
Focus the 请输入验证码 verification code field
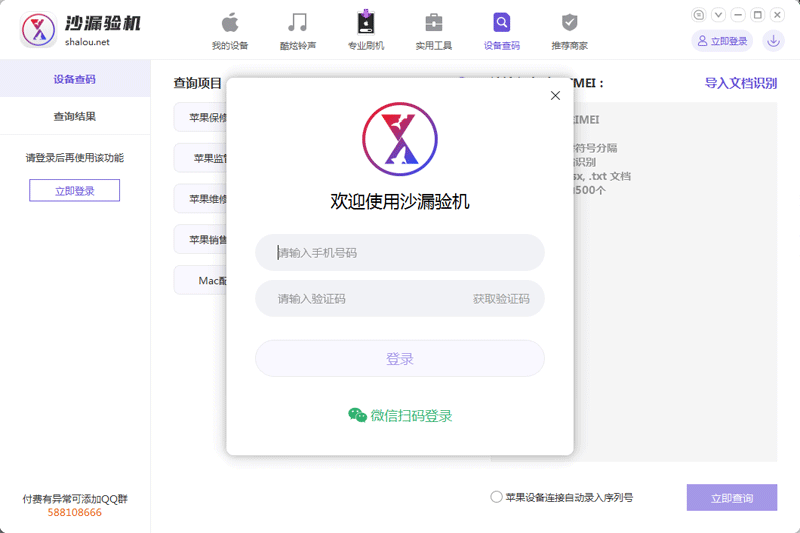click(360, 299)
